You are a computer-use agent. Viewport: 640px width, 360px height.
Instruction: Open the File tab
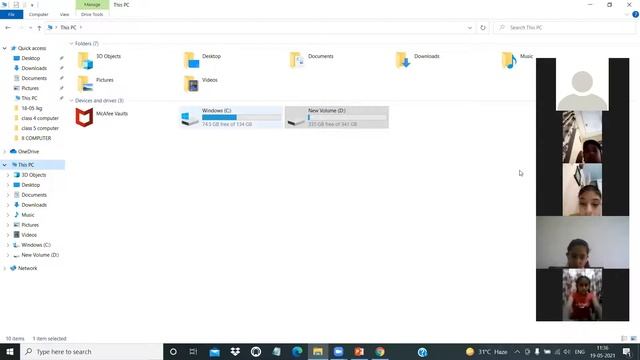point(11,14)
